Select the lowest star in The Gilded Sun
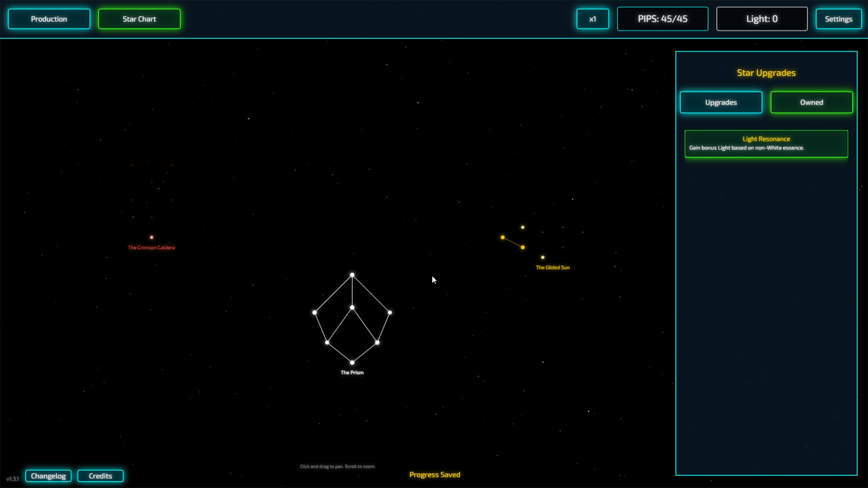Screen dimensions: 868x488 coord(542,257)
